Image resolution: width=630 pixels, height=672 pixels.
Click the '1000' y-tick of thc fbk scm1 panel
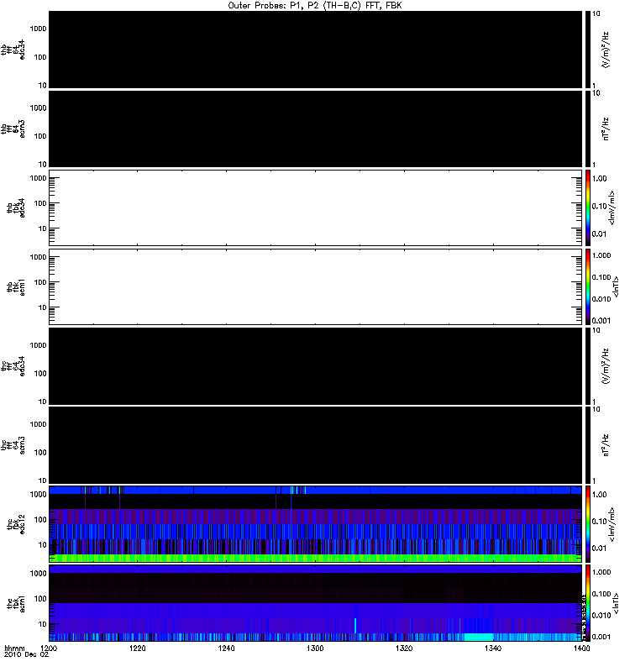pyautogui.click(x=38, y=574)
